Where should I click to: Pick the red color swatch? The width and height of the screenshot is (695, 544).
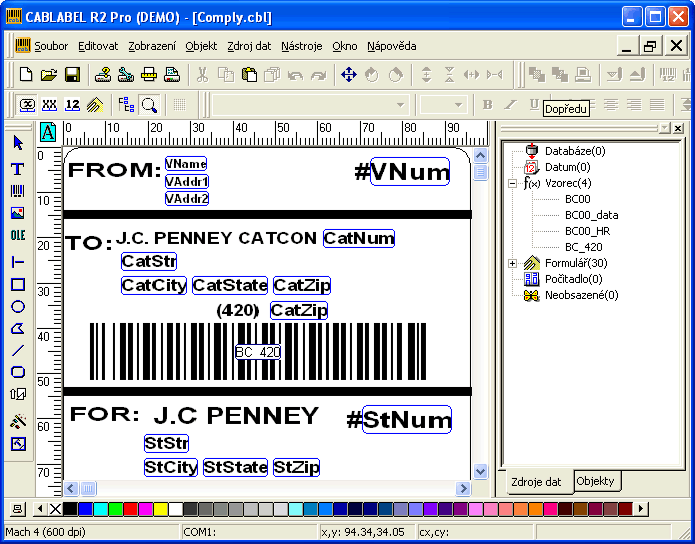pyautogui.click(x=130, y=509)
